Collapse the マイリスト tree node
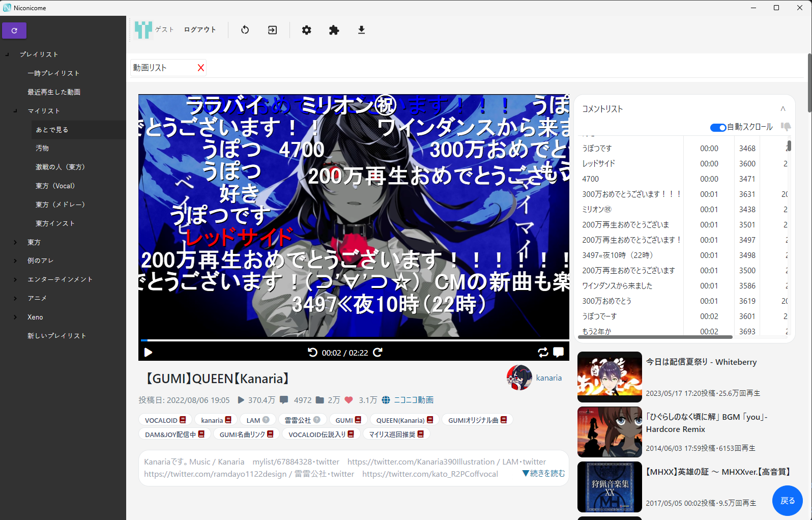This screenshot has width=812, height=520. point(15,111)
